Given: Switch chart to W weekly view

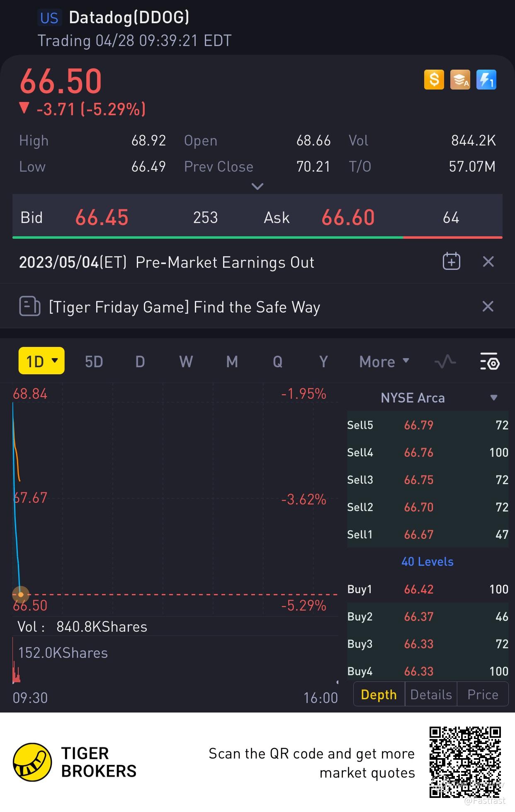Looking at the screenshot, I should (x=186, y=362).
